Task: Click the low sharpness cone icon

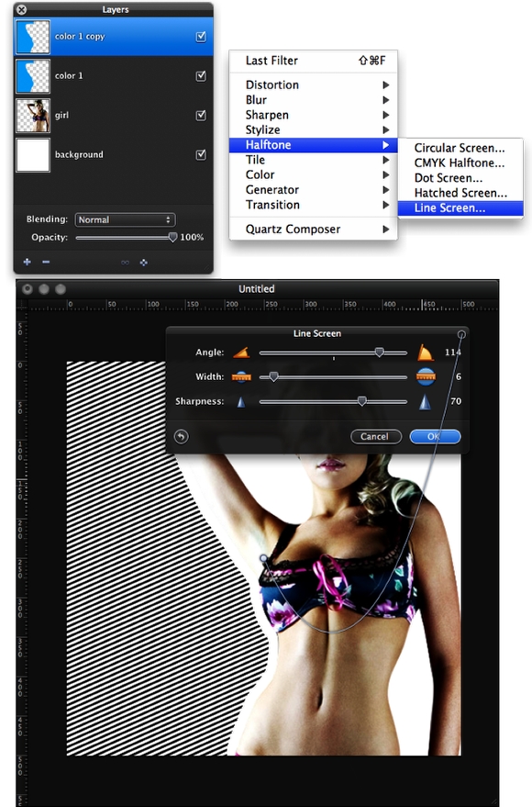Action: pyautogui.click(x=241, y=401)
